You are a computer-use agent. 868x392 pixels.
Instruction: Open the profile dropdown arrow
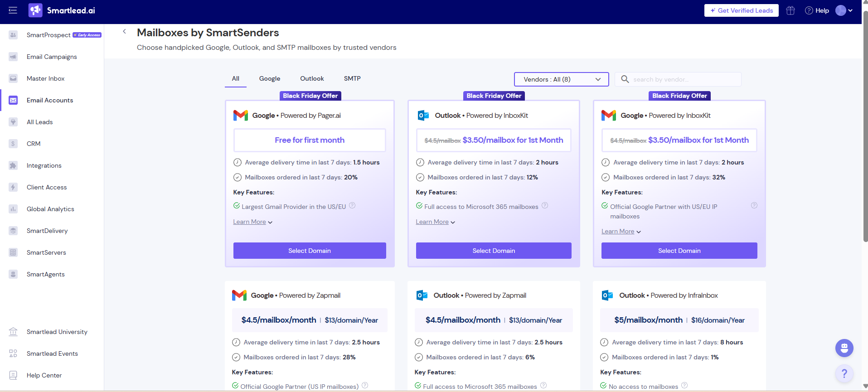(850, 10)
